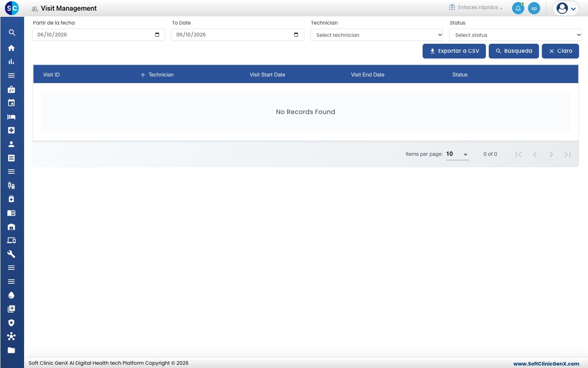
Task: Open the shield icon in the sidebar
Action: coord(11,323)
